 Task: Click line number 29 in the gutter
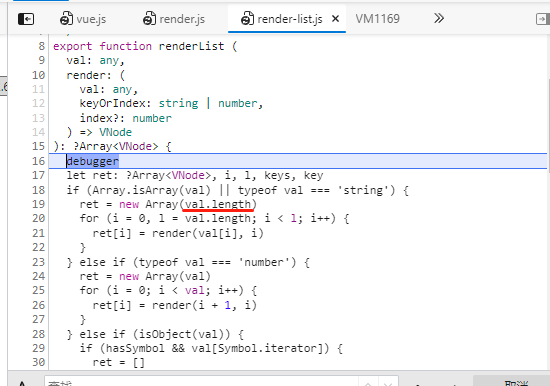point(39,348)
